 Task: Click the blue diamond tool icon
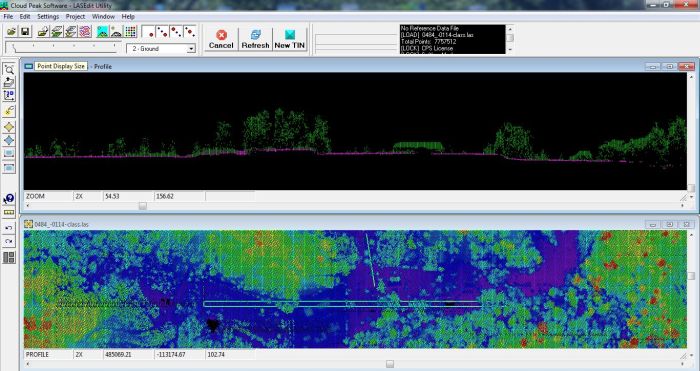9,140
